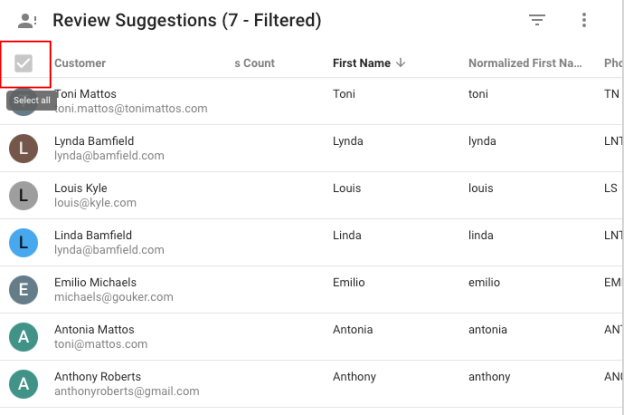The image size is (624, 415).
Task: Open the filter list icon
Action: pos(537,20)
